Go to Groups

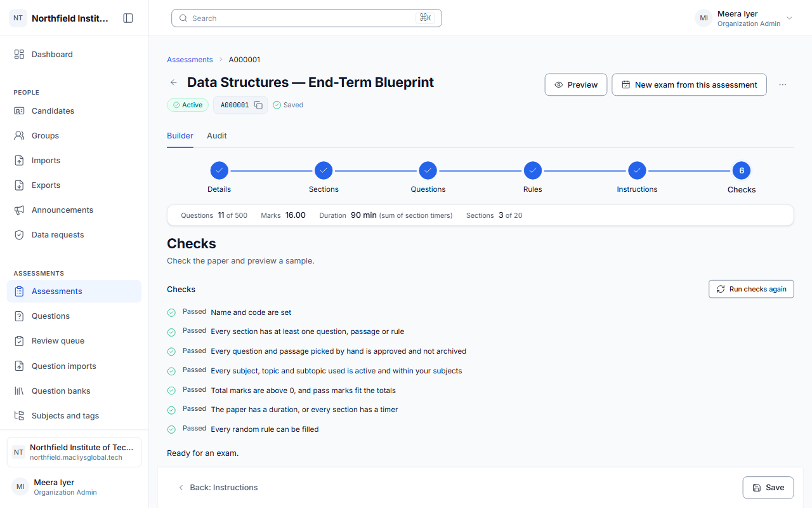pos(74,136)
